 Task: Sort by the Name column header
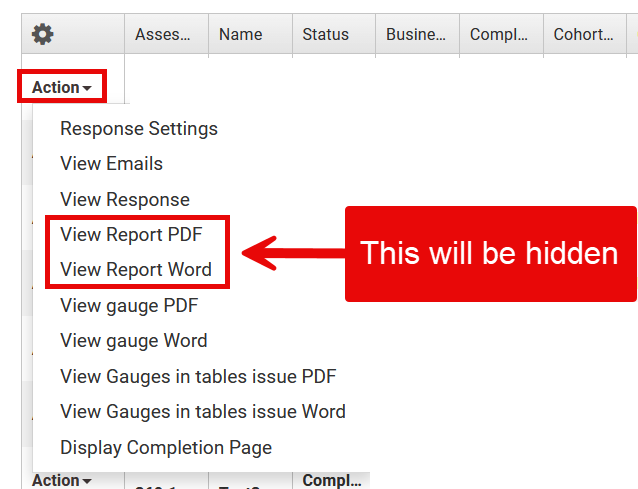240,35
